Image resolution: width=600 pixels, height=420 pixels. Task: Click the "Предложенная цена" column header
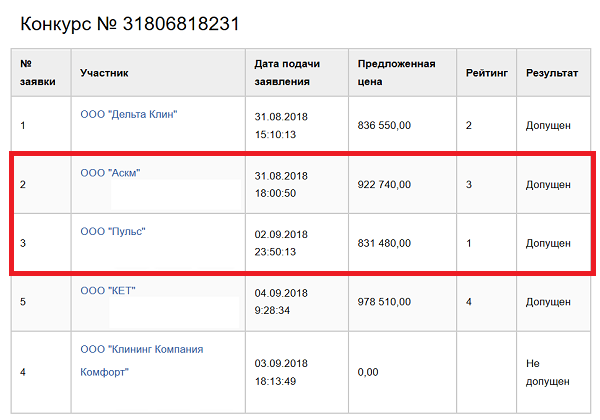point(396,73)
